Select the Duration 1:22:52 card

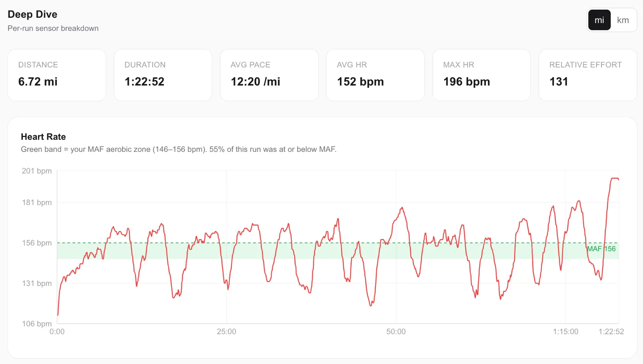(x=163, y=75)
